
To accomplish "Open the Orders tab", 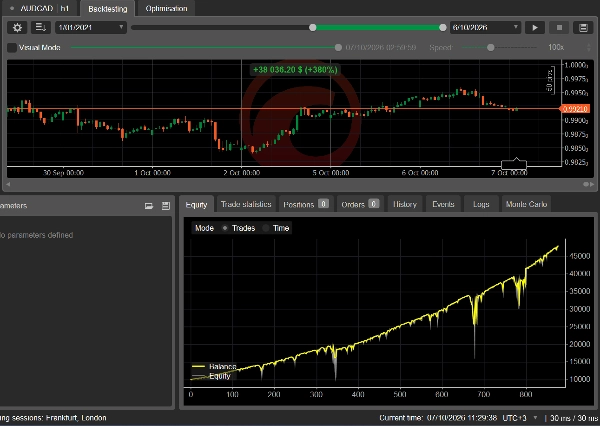I will (360, 204).
